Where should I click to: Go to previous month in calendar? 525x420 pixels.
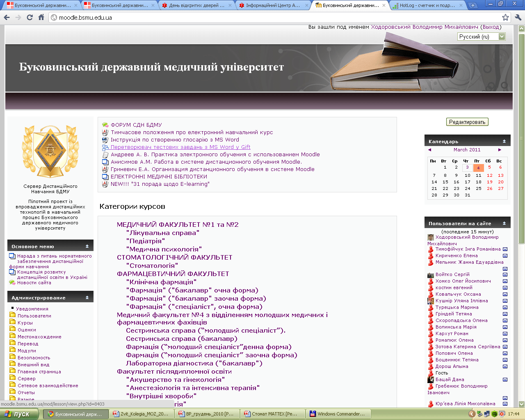pos(430,150)
